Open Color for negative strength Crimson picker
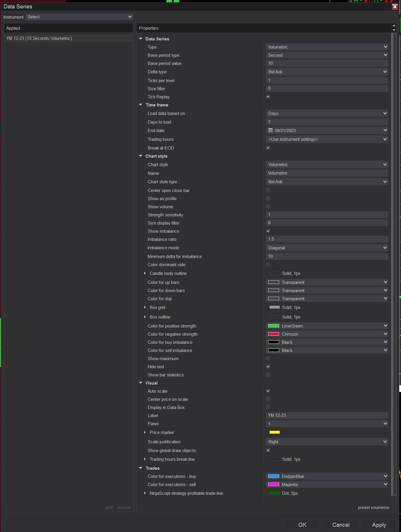Viewport: 401px width, 532px height. pyautogui.click(x=327, y=334)
